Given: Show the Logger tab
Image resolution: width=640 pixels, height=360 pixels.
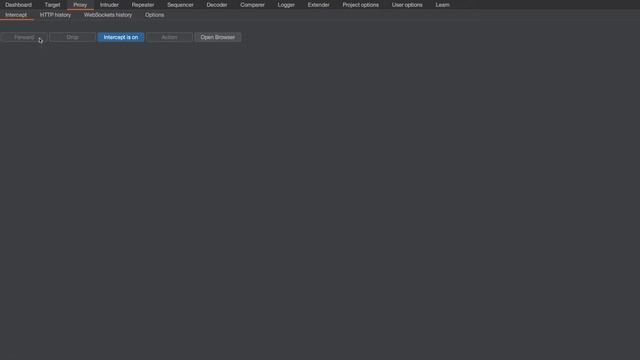Looking at the screenshot, I should 286,5.
